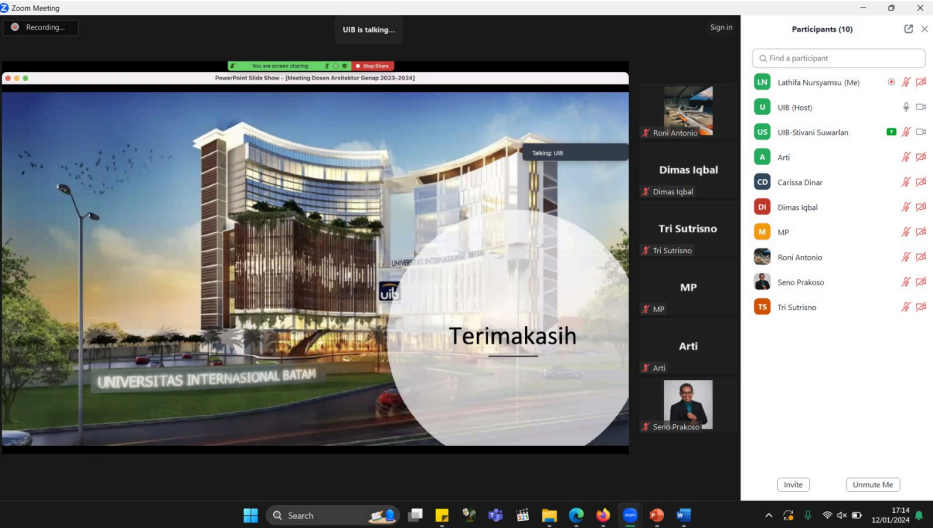933x528 pixels.
Task: Click the Sign in link
Action: coord(721,27)
